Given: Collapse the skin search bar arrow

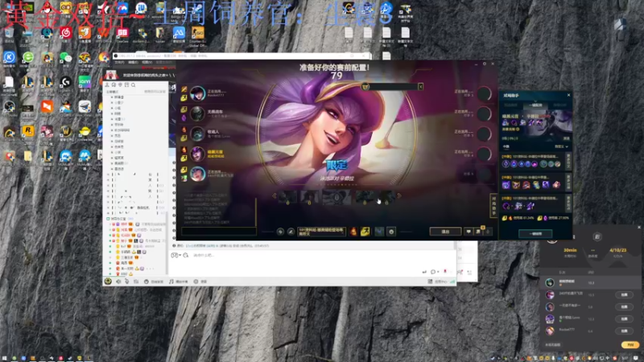Looking at the screenshot, I should pos(420,87).
